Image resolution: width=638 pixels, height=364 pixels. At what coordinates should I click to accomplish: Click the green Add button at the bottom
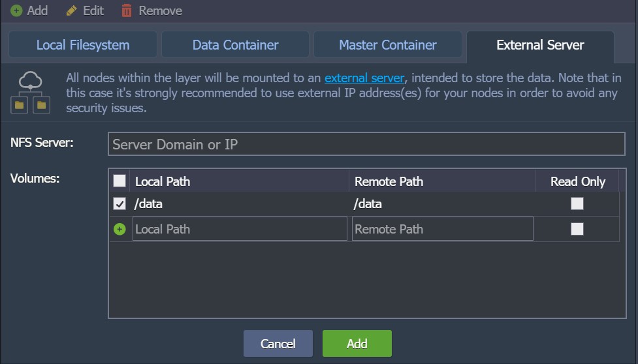(357, 344)
